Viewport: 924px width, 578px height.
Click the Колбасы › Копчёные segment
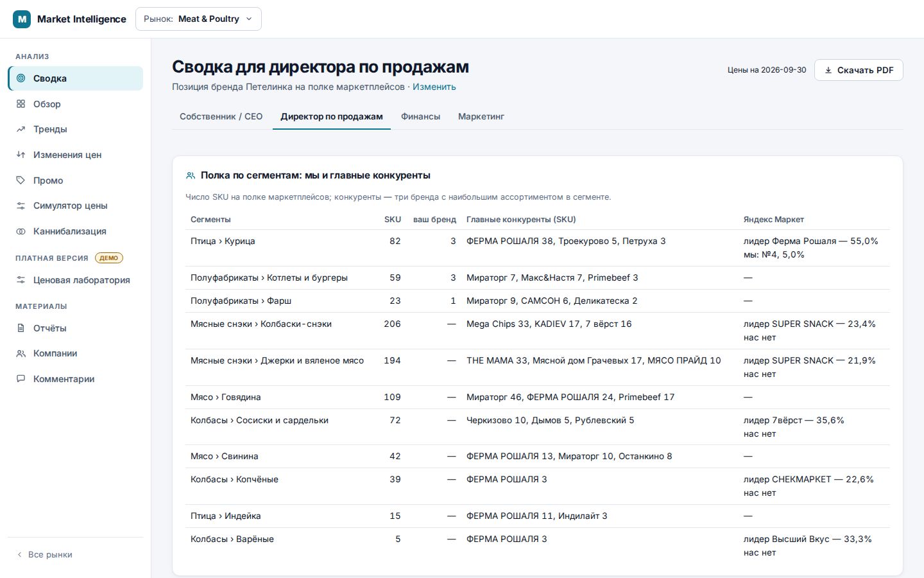coord(234,479)
